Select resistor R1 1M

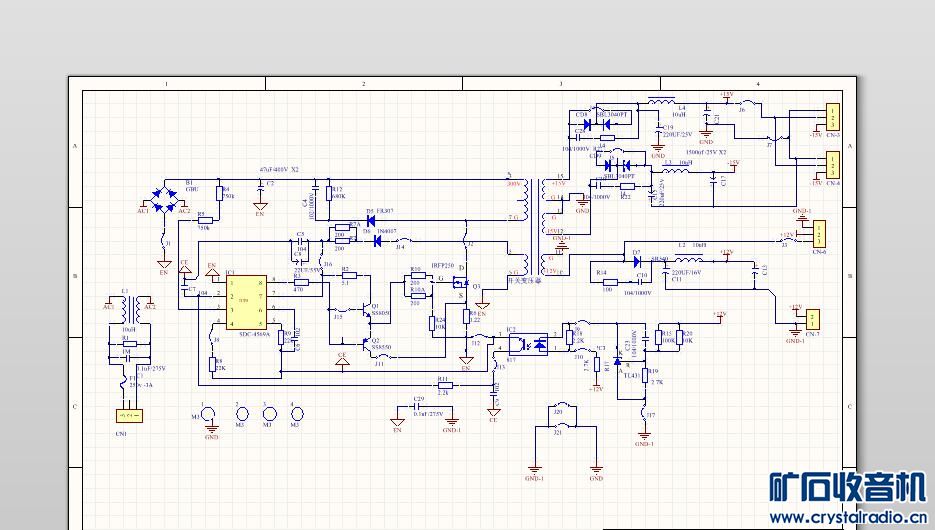129,344
